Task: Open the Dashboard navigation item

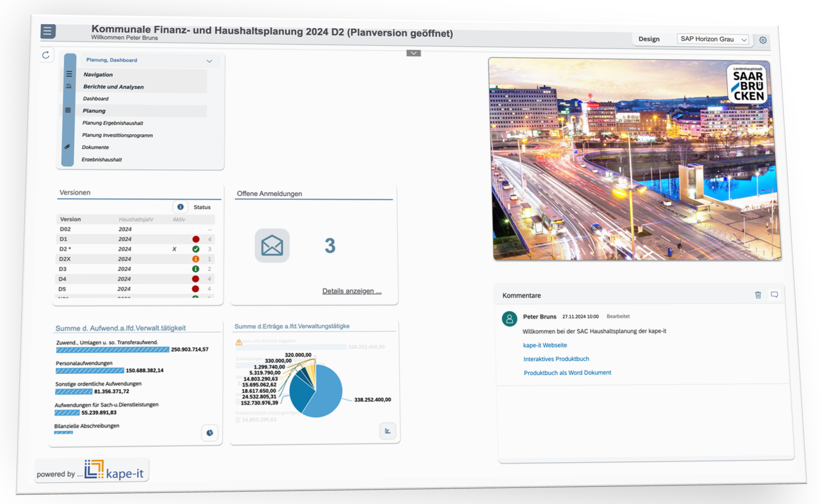Action: (x=96, y=98)
